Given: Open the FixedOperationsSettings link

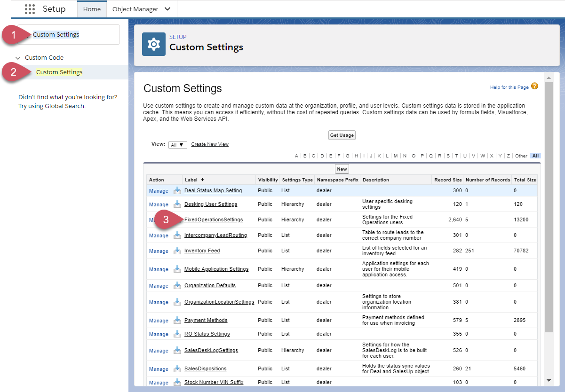Looking at the screenshot, I should pos(214,220).
